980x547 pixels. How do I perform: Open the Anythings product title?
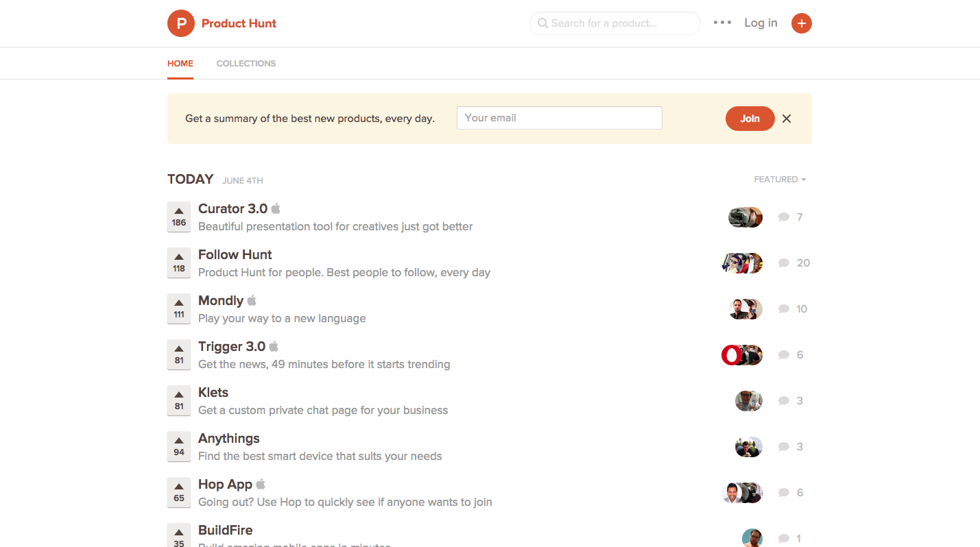click(229, 439)
